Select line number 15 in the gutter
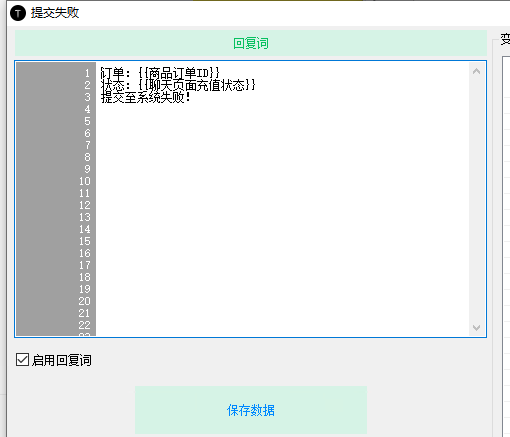The height and width of the screenshot is (437, 510). (x=85, y=241)
